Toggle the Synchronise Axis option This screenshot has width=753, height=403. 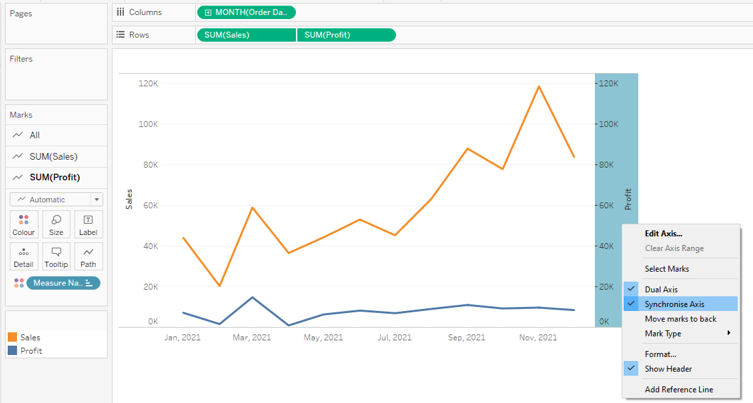pyautogui.click(x=674, y=304)
